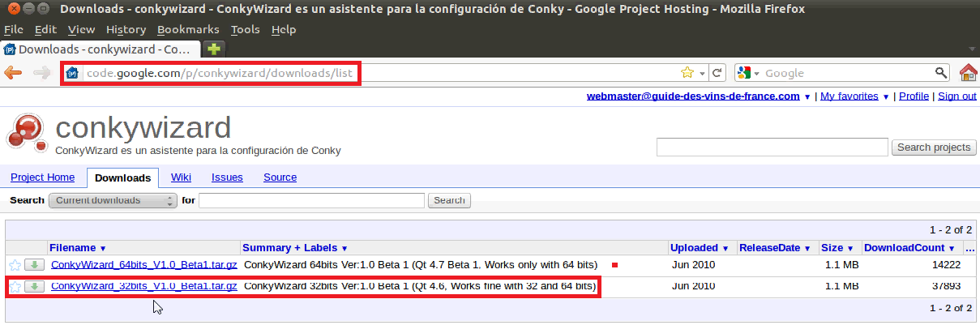Click the conkywizard project logo

click(x=26, y=132)
